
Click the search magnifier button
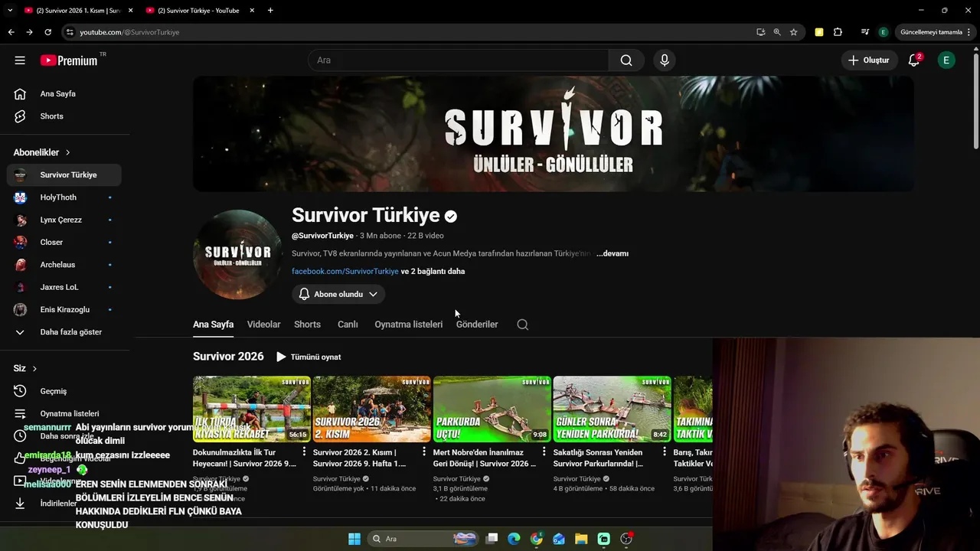click(626, 60)
